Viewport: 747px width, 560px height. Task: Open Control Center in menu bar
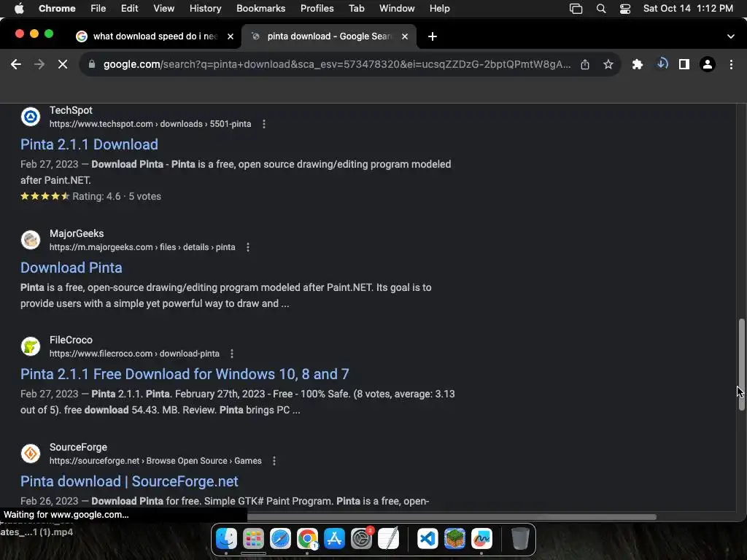(625, 9)
